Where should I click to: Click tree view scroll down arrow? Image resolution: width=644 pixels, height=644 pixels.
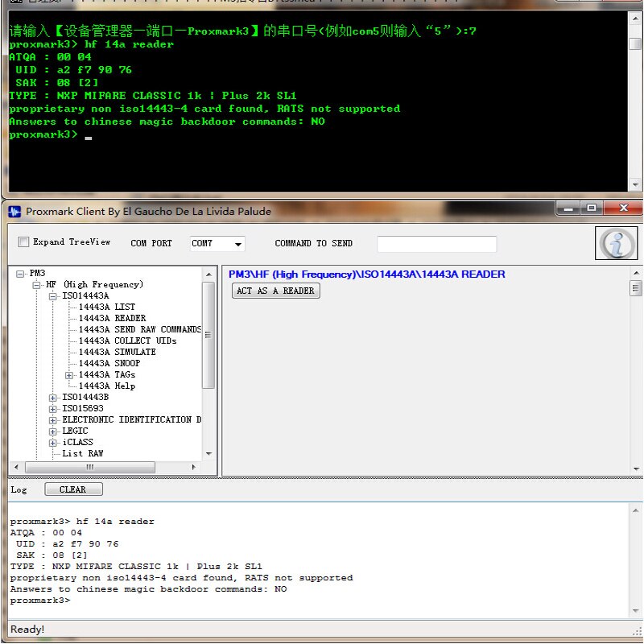(208, 454)
